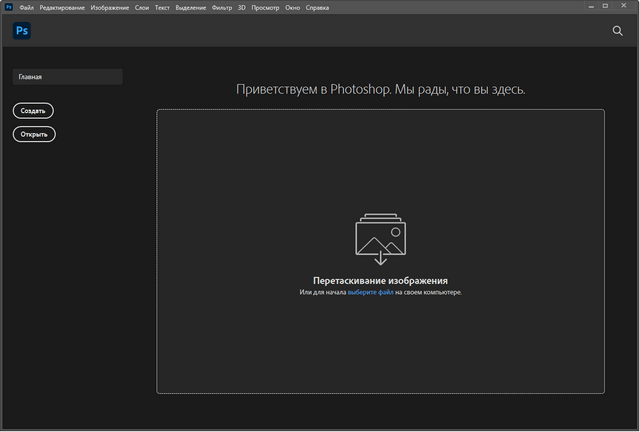Open the search magnifier icon
Image resolution: width=640 pixels, height=432 pixels.
[x=618, y=31]
